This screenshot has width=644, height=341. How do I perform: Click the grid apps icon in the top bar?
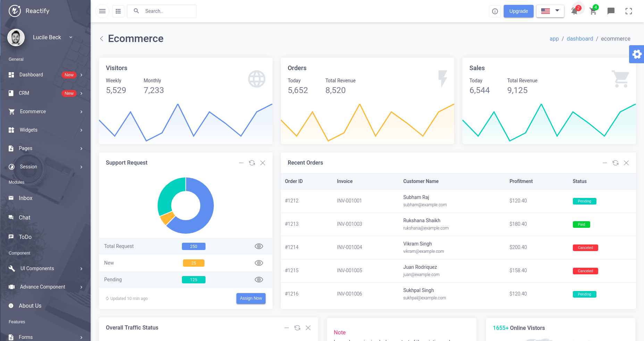[x=118, y=11]
